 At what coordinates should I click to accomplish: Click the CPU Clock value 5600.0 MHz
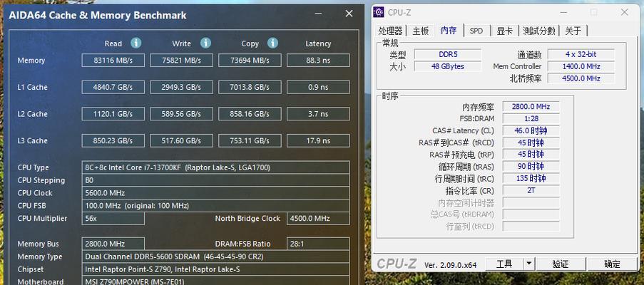coord(215,193)
